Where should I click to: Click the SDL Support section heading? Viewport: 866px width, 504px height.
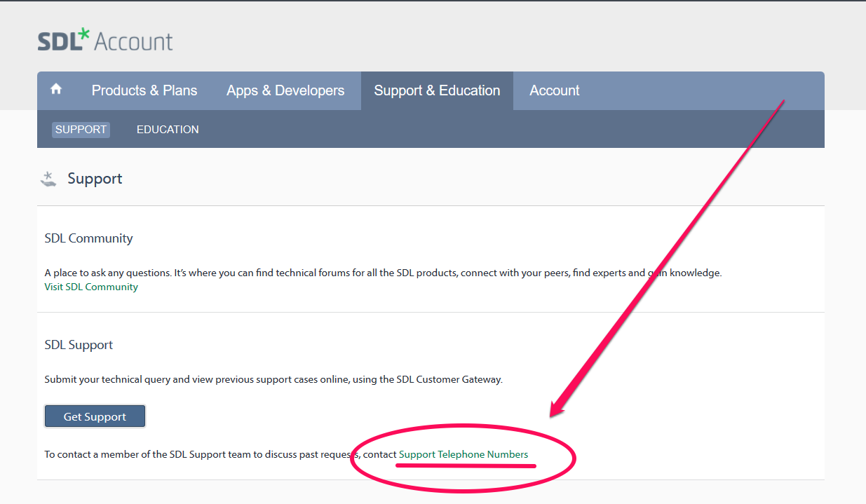[79, 345]
